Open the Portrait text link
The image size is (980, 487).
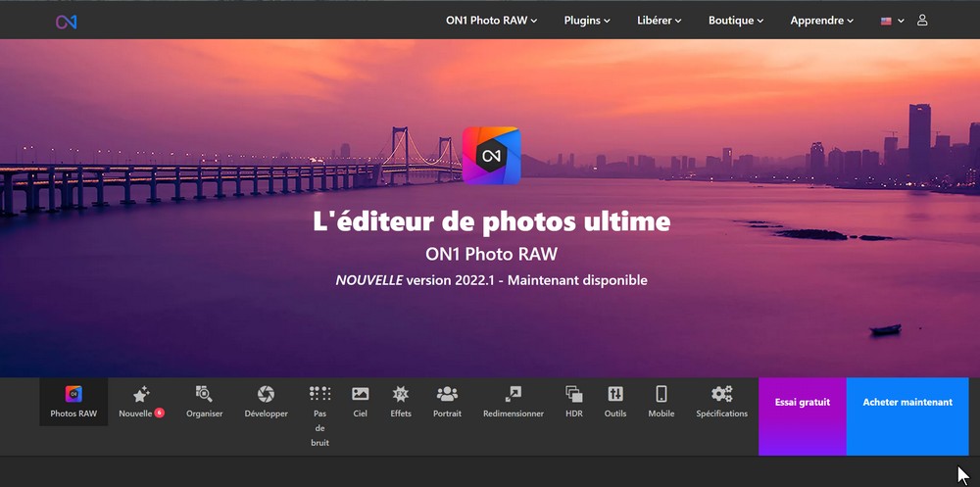coord(448,414)
